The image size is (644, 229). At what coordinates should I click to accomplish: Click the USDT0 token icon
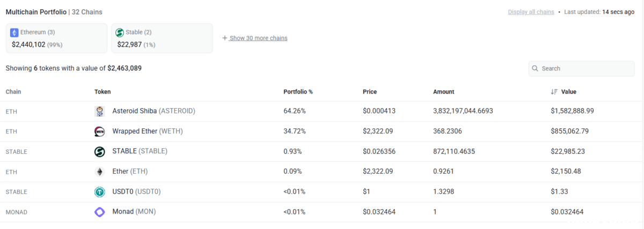[x=99, y=192]
